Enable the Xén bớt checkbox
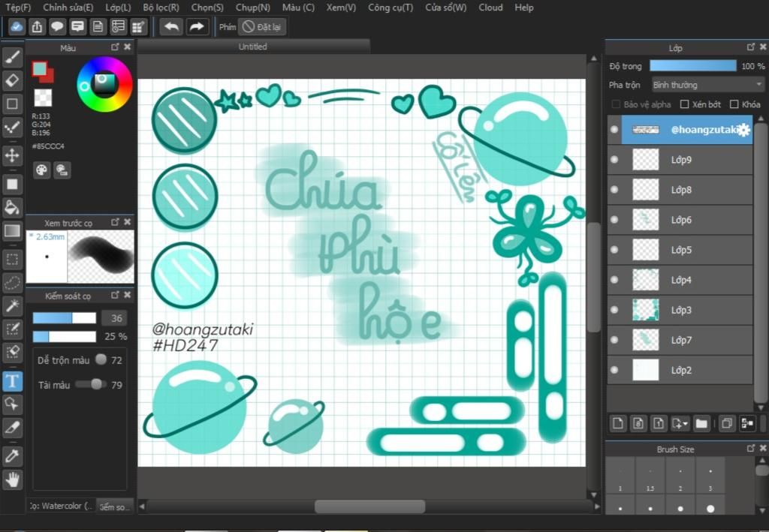 pos(685,104)
